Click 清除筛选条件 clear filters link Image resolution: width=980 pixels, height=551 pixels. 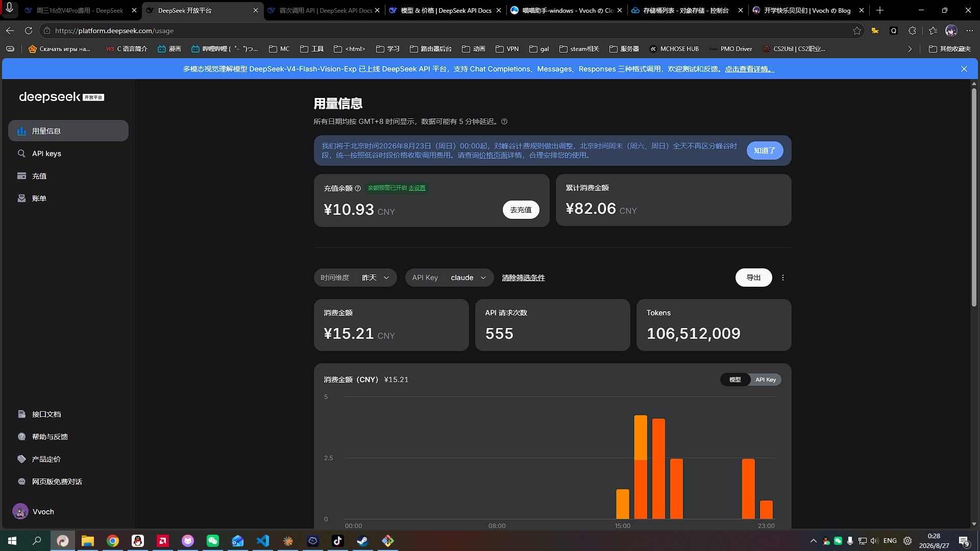[523, 278]
